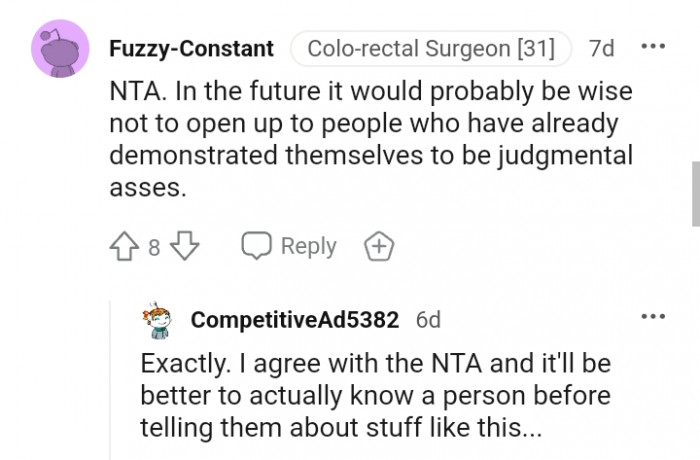This screenshot has height=460, width=700.
Task: Click CompetitiveAd5382's reply text
Action: pyautogui.click(x=375, y=397)
